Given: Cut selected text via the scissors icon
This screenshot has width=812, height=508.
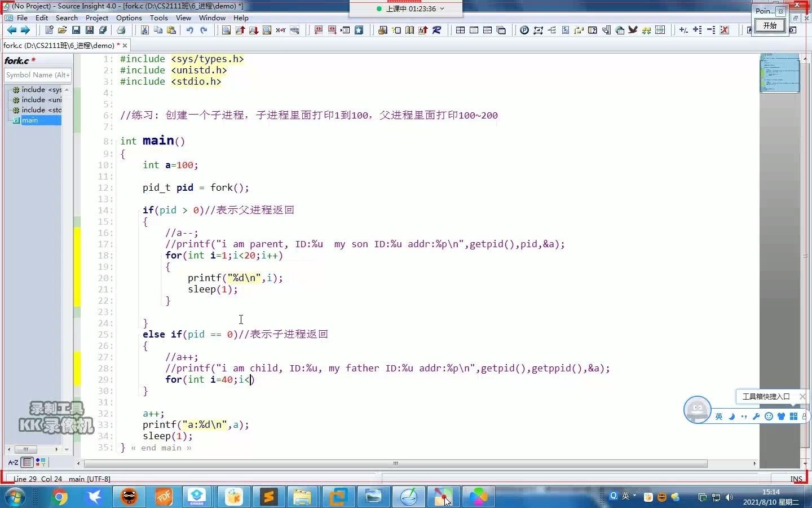Looking at the screenshot, I should [x=144, y=30].
